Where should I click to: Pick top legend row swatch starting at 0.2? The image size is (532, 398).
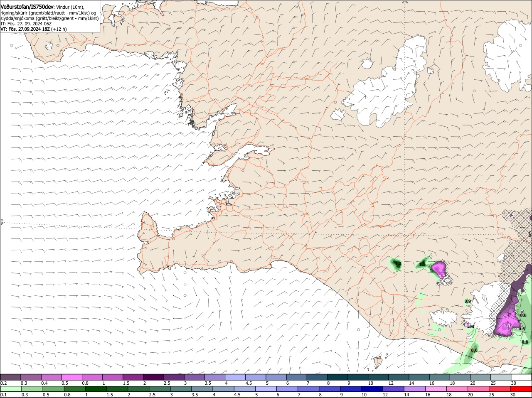tap(10, 377)
